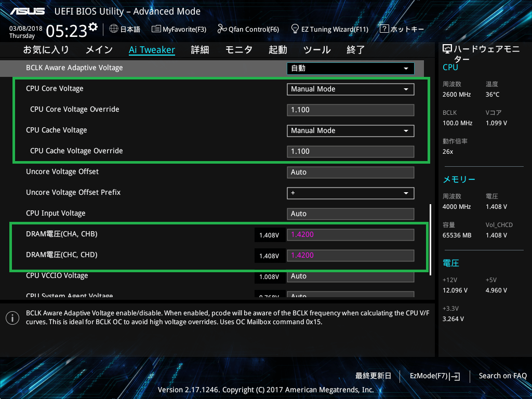Click the EZ Tuning Wizard lightbulb icon
The width and height of the screenshot is (532, 399).
point(295,29)
